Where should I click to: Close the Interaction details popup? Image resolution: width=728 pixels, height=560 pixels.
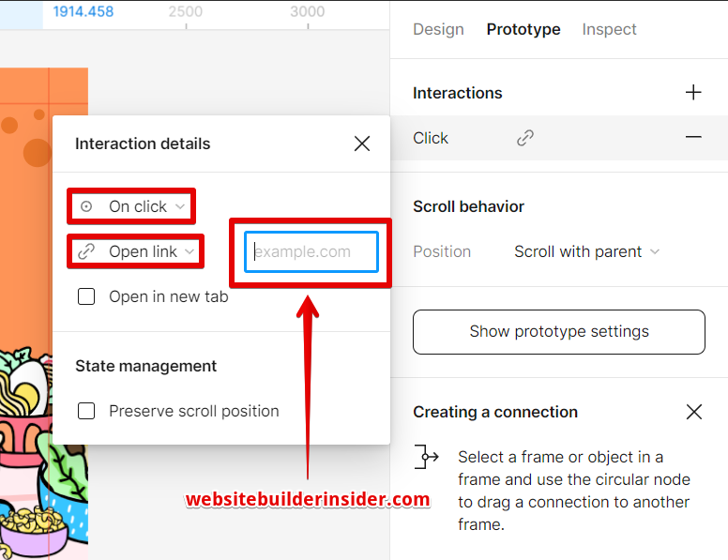click(362, 144)
